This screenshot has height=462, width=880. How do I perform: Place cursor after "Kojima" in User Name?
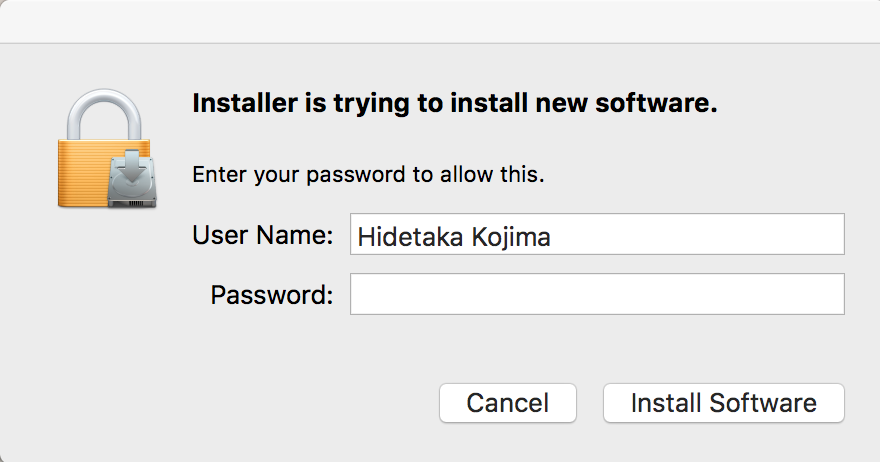click(552, 237)
